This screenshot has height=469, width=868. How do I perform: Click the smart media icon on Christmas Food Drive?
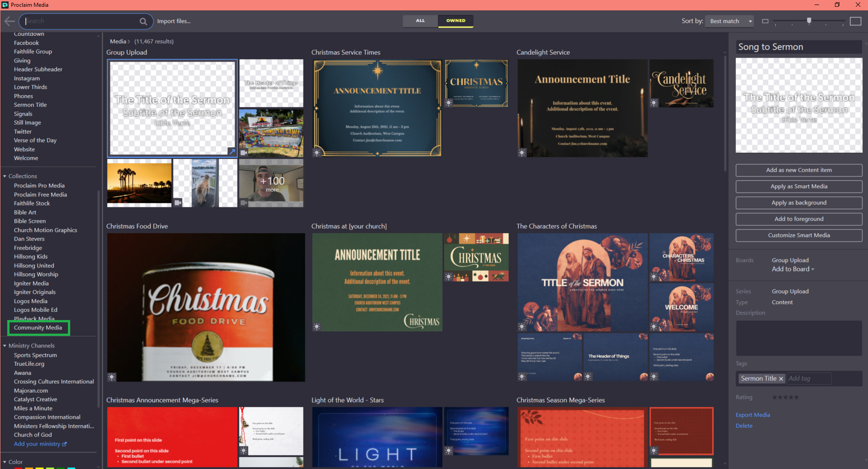(x=112, y=377)
